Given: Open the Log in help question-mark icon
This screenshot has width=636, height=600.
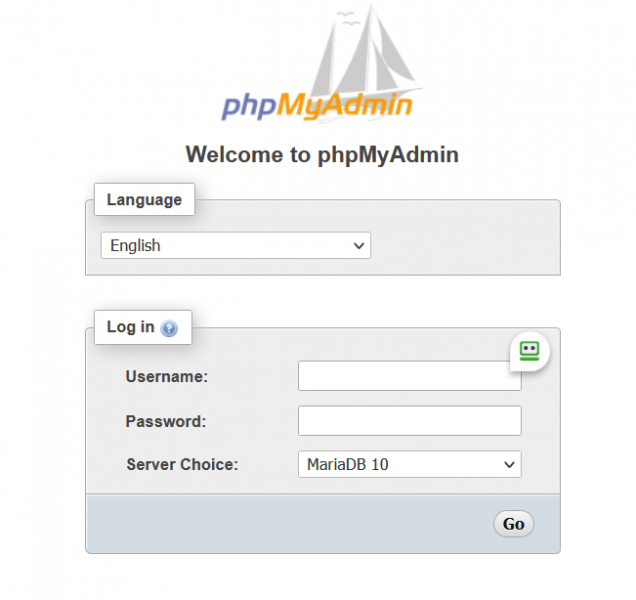Looking at the screenshot, I should coord(169,328).
